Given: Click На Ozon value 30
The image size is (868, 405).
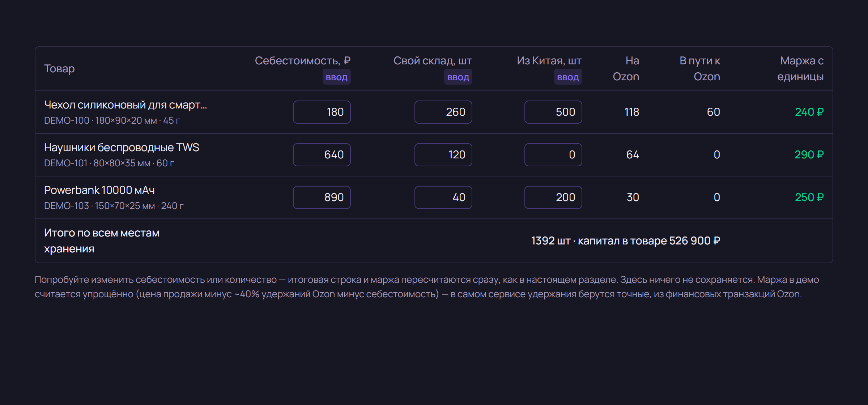Looking at the screenshot, I should (633, 197).
